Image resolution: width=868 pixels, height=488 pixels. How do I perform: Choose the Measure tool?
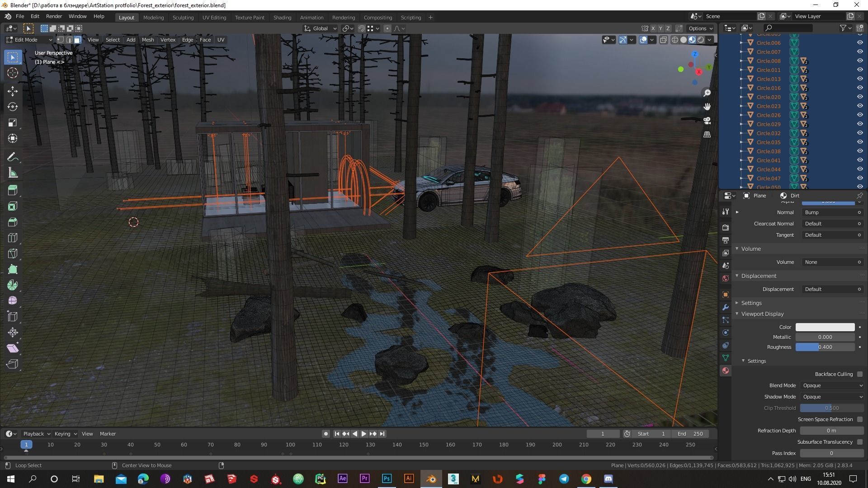click(13, 173)
